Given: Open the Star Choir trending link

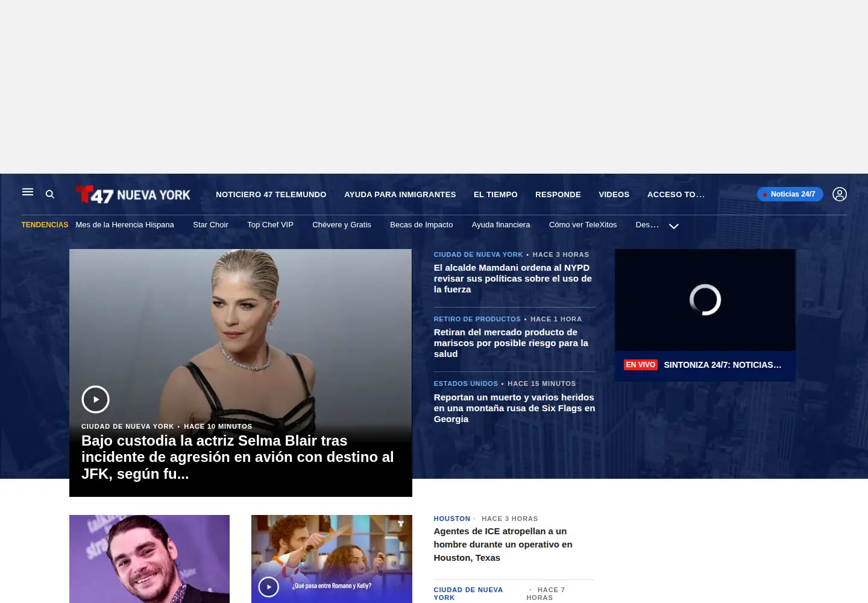Looking at the screenshot, I should tap(210, 225).
